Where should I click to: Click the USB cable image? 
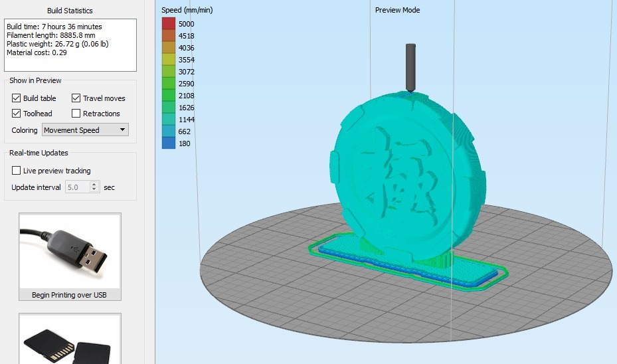coord(70,252)
